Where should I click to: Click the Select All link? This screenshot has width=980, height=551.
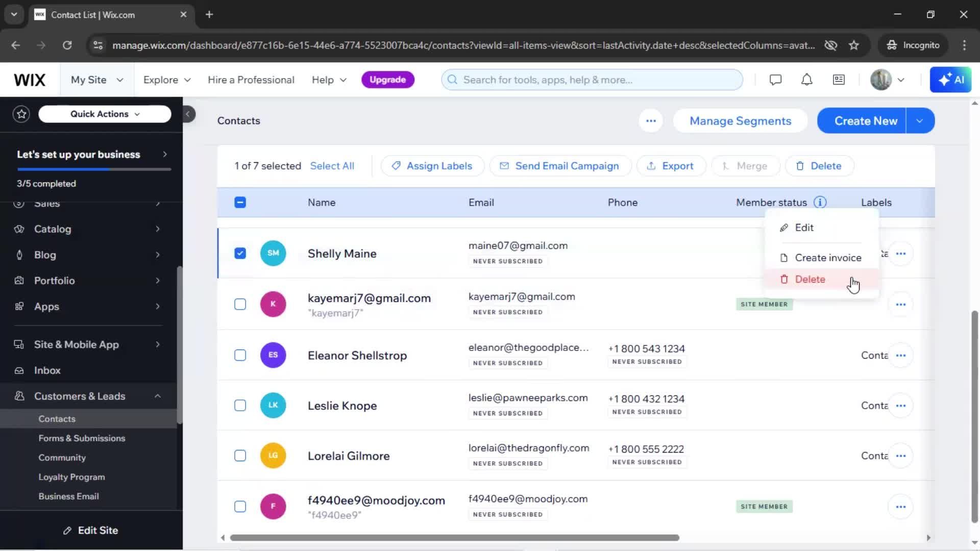point(332,166)
